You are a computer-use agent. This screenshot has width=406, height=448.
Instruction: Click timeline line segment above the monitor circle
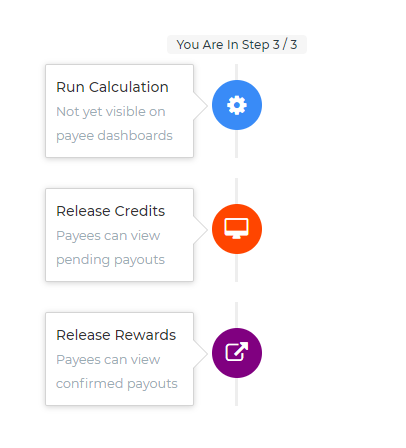click(x=236, y=191)
